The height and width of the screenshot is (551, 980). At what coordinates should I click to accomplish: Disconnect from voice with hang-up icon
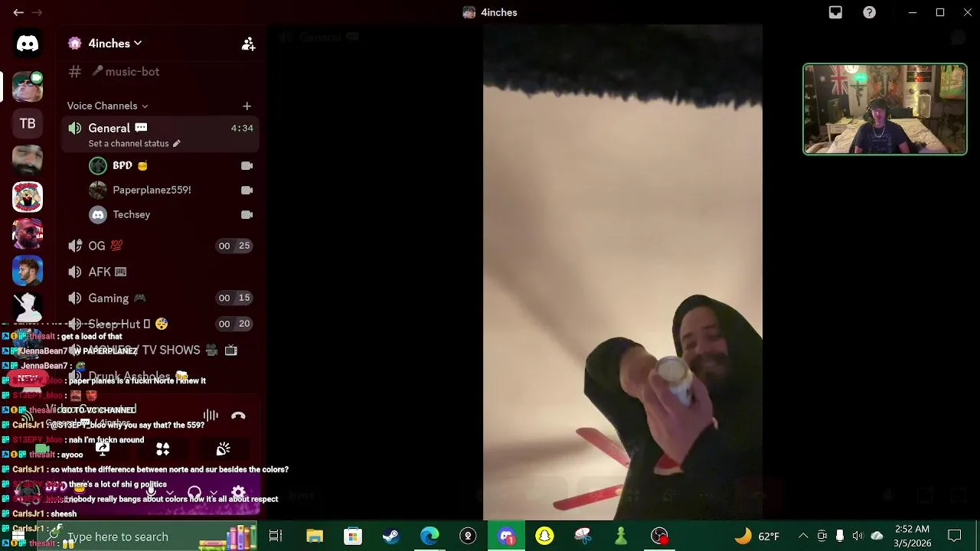pyautogui.click(x=238, y=416)
